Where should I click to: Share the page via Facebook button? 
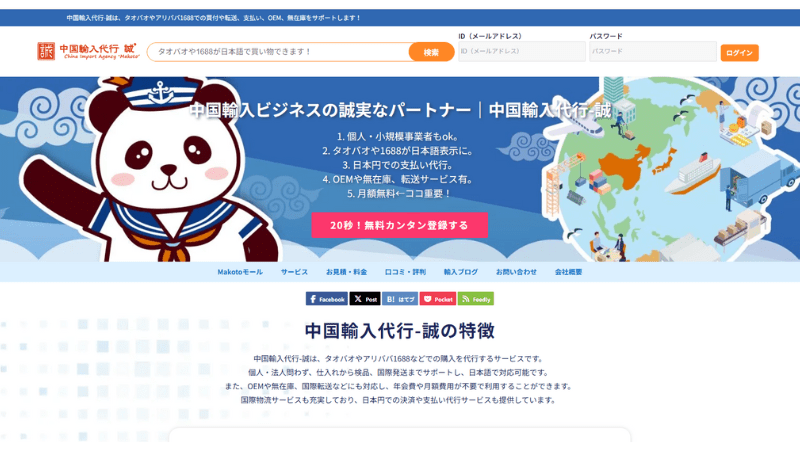tap(327, 299)
